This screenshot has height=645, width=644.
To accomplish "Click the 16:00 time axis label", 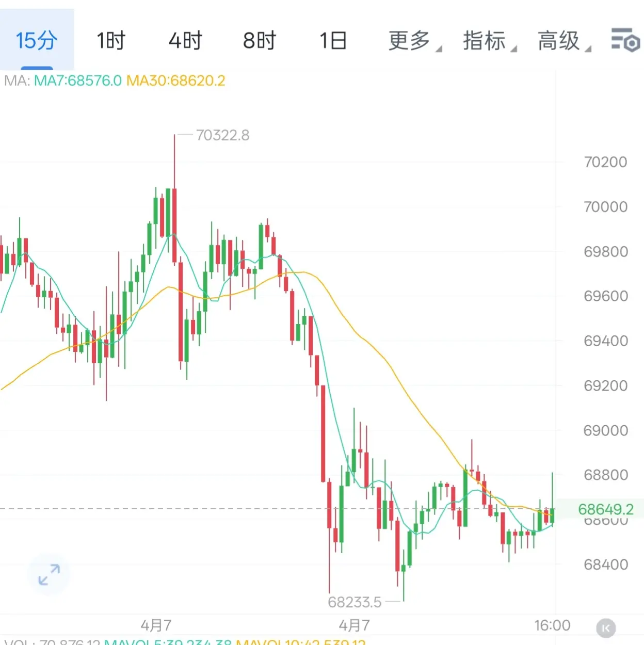I will (552, 626).
